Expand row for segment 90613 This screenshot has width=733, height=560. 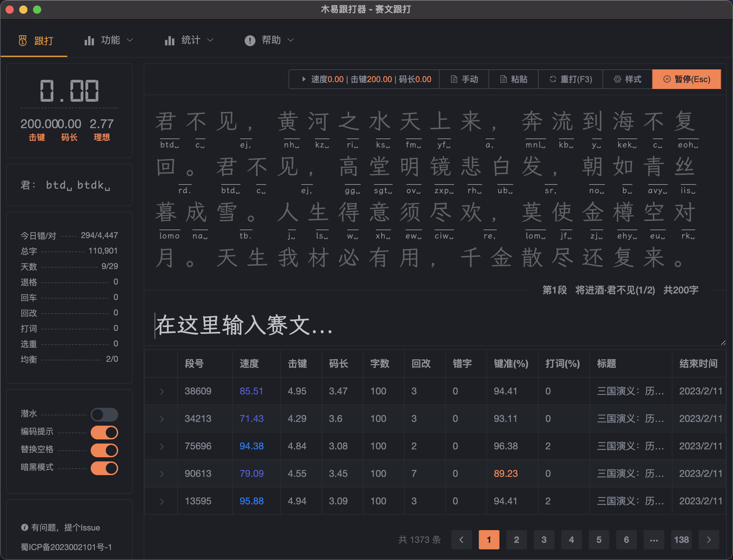(162, 474)
